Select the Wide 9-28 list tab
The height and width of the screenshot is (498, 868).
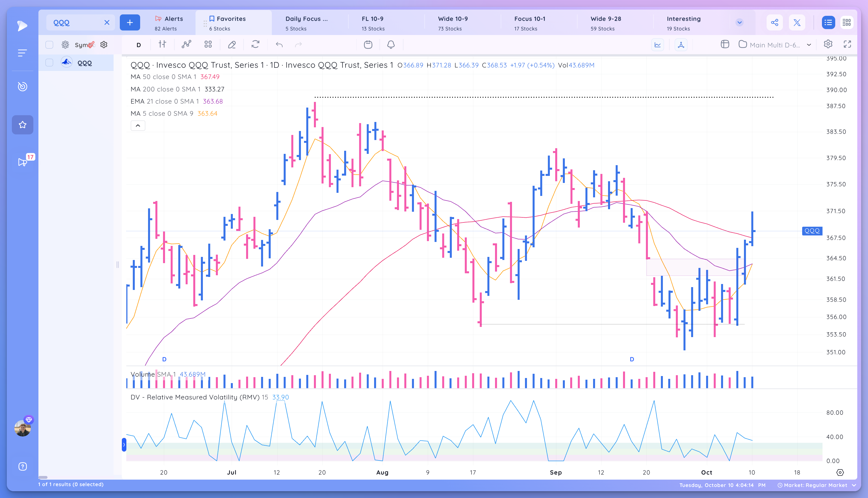pyautogui.click(x=615, y=23)
